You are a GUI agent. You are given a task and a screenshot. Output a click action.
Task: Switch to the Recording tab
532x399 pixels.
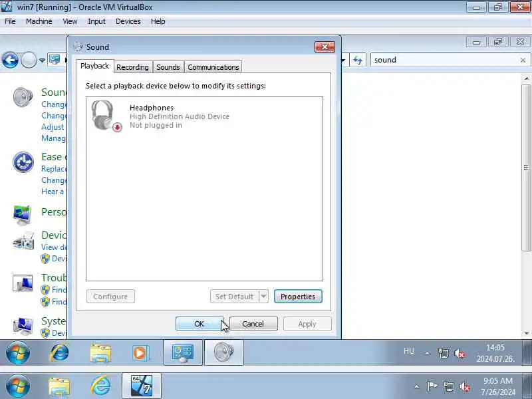(x=132, y=67)
